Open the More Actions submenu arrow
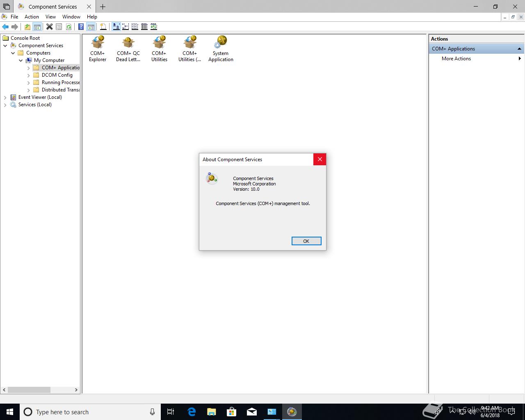Viewport: 525px width, 420px height. click(520, 59)
